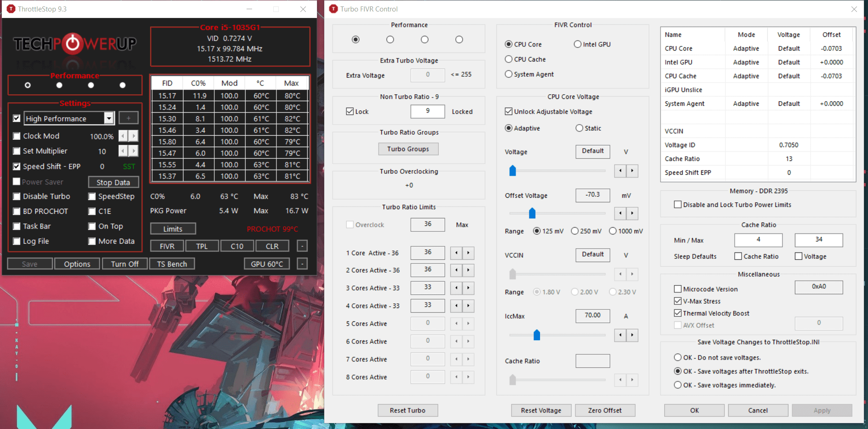The image size is (868, 429).
Task: Increase 1 Core Active ratio with right arrow
Action: [x=469, y=252]
